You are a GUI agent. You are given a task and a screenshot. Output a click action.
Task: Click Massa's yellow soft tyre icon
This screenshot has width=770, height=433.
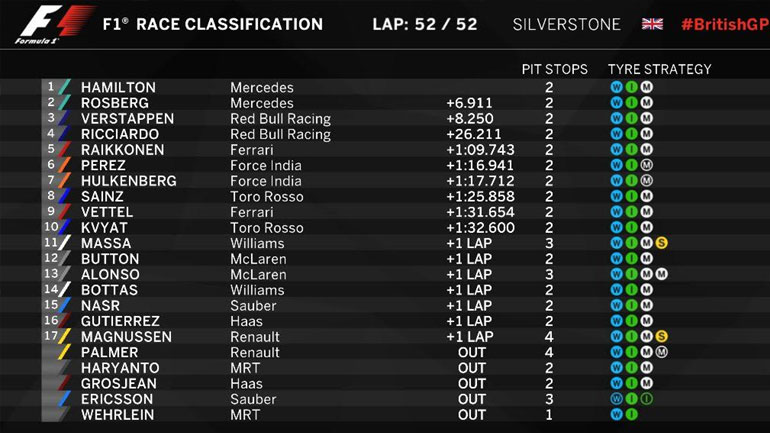(x=662, y=243)
